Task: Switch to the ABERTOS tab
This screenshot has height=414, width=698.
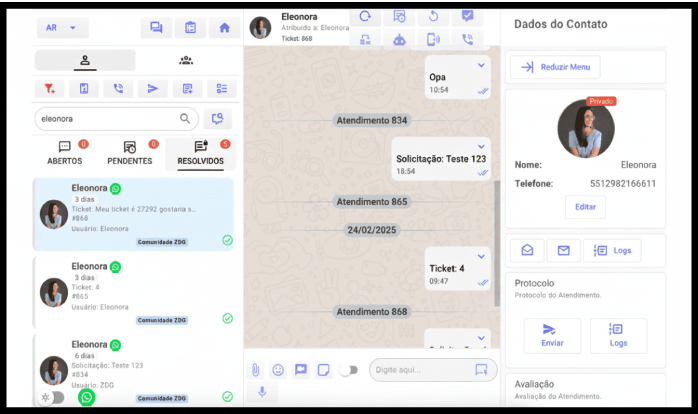Action: point(65,153)
